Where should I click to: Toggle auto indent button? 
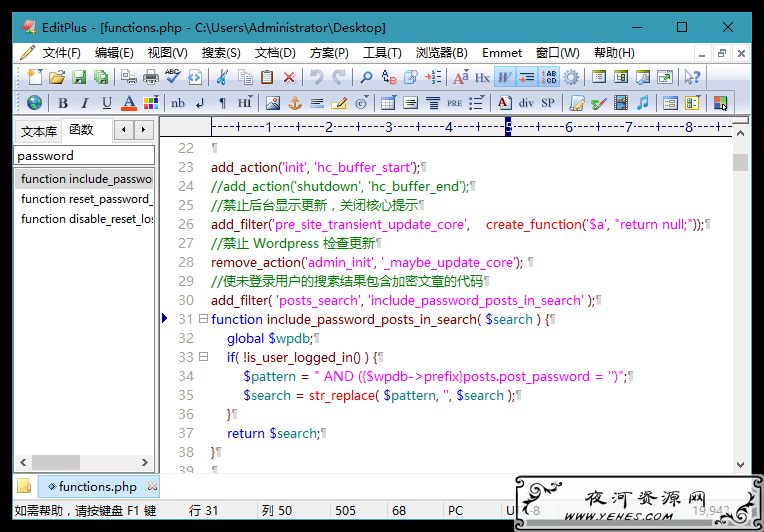(x=526, y=77)
